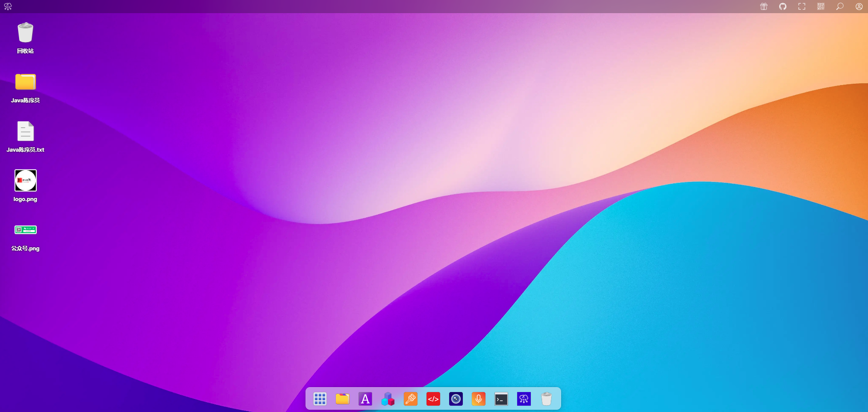Launch the terminal from the dock
Viewport: 868px width, 412px height.
(501, 399)
